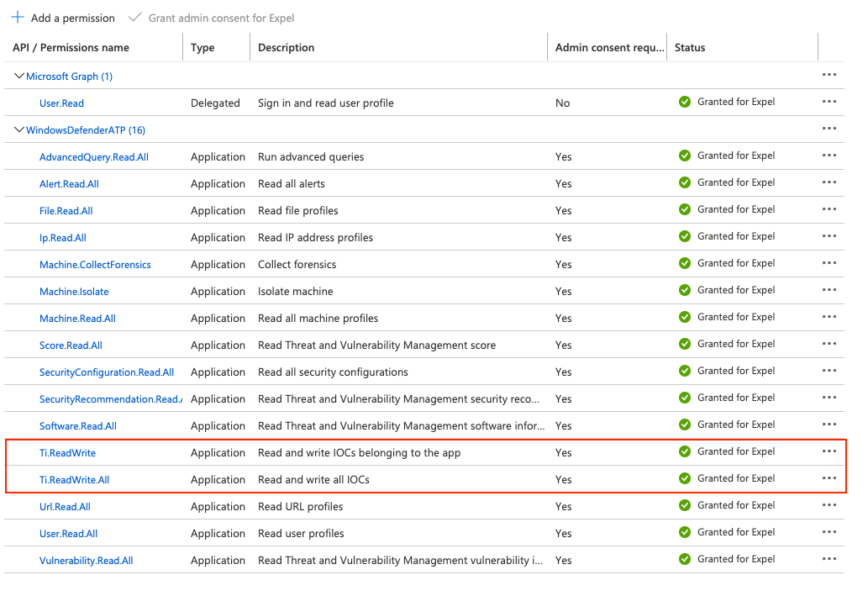
Task: Open SecurityRecommendation.Read permission link
Action: tap(111, 399)
